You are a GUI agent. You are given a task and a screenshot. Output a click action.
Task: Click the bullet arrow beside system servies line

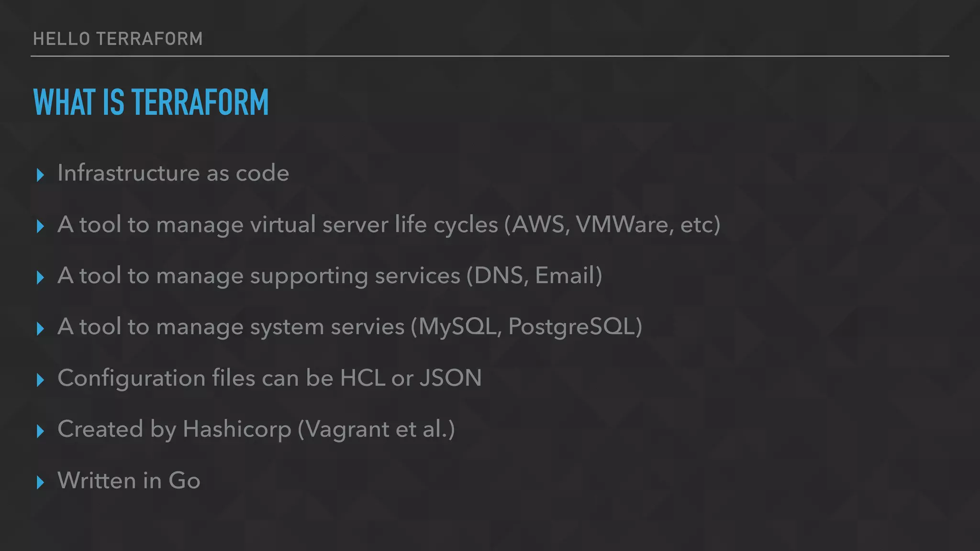40,329
